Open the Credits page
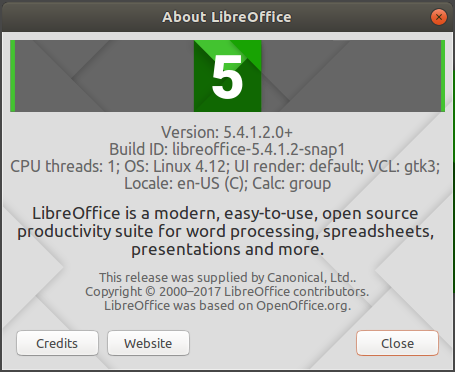The height and width of the screenshot is (372, 455). pyautogui.click(x=57, y=343)
